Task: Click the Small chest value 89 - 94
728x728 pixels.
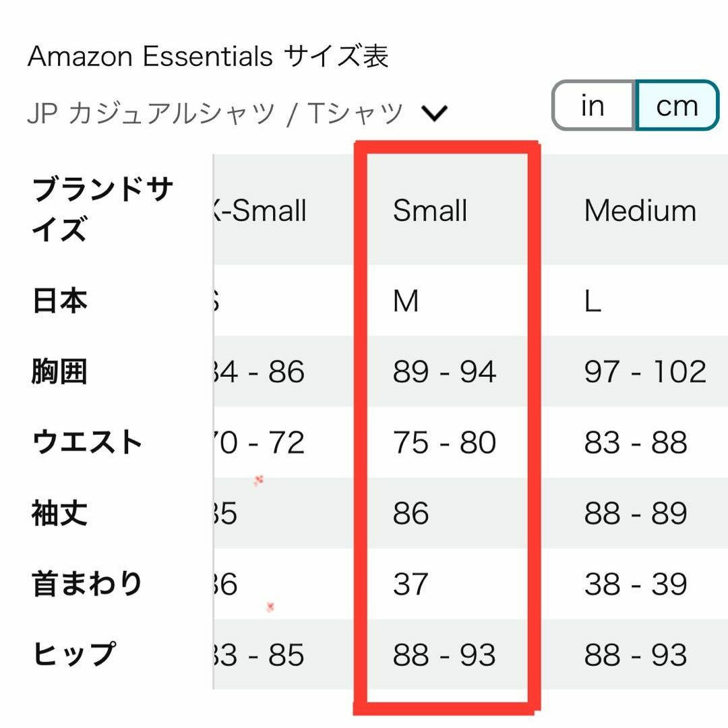Action: point(444,372)
